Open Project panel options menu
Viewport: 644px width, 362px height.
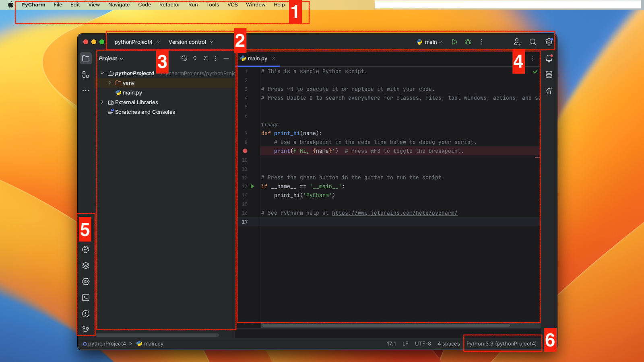click(x=216, y=58)
